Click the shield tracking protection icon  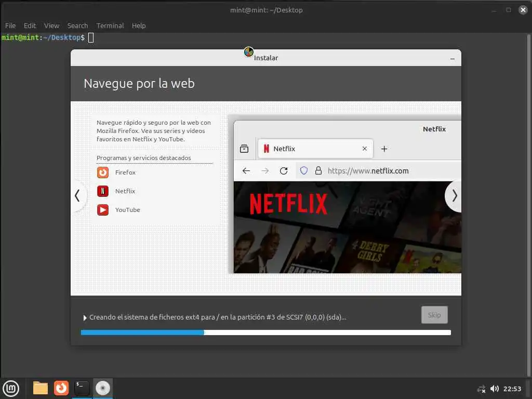(x=303, y=170)
